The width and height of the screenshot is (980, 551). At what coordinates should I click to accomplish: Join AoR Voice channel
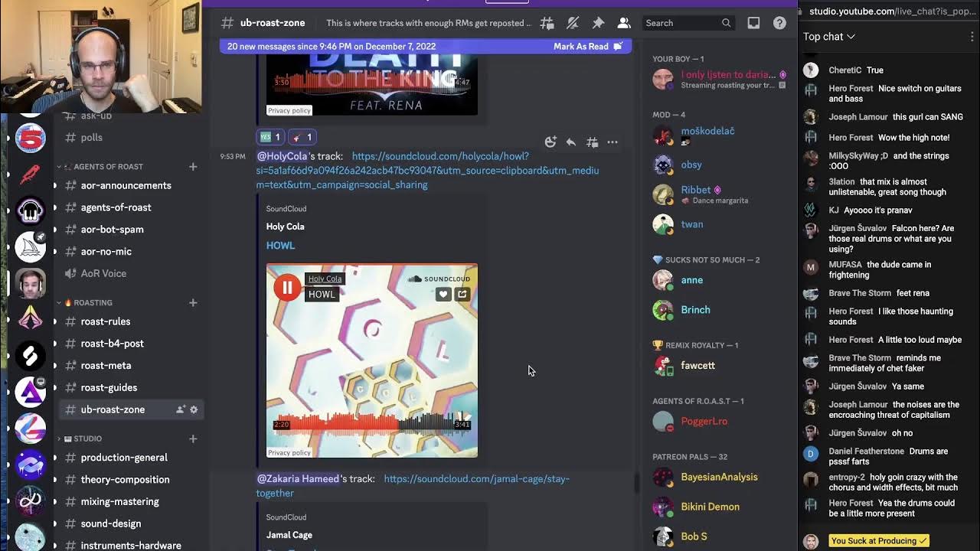103,273
